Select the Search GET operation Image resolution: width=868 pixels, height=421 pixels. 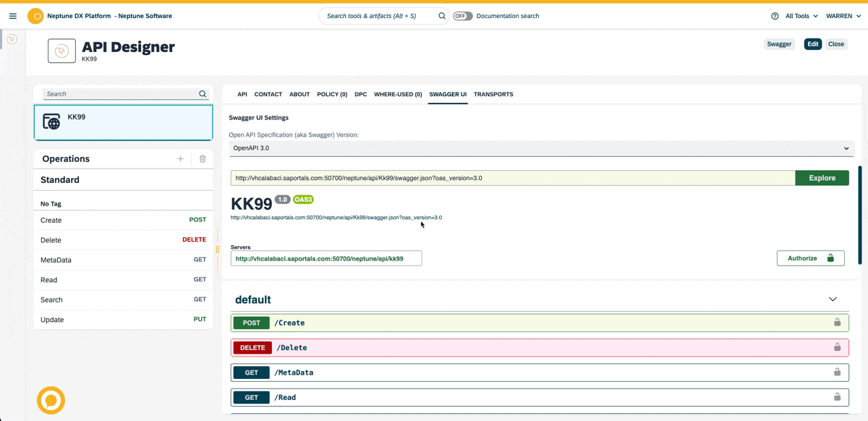click(124, 299)
